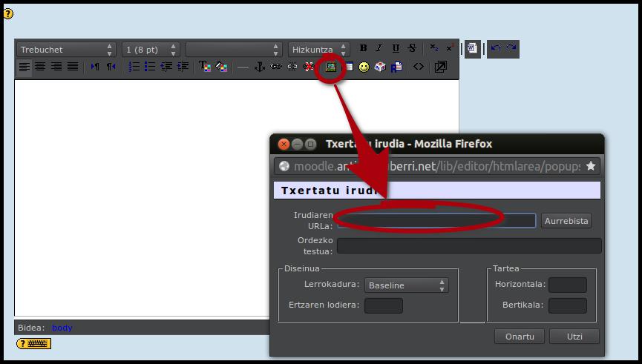This screenshot has height=364, width=642.
Task: Apply strikethrough formatting
Action: point(412,49)
